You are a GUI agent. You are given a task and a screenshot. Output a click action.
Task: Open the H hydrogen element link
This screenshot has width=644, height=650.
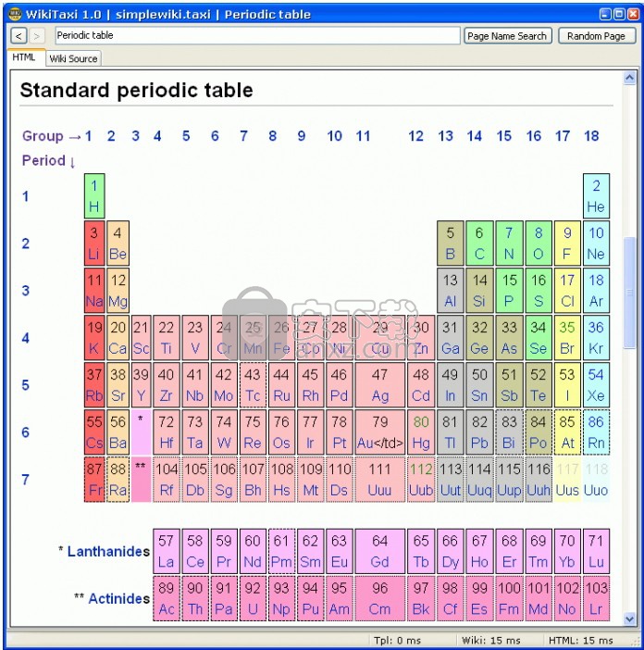[94, 206]
